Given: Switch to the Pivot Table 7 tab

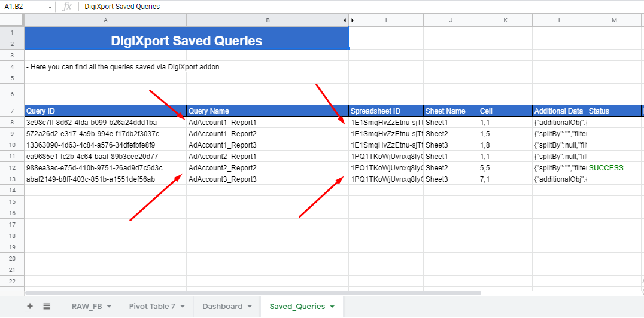Looking at the screenshot, I should coord(152,307).
